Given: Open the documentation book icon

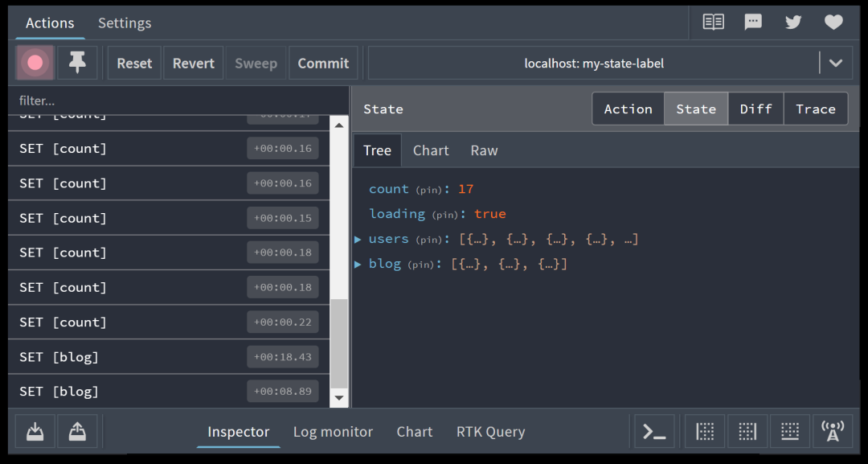Looking at the screenshot, I should click(x=713, y=23).
